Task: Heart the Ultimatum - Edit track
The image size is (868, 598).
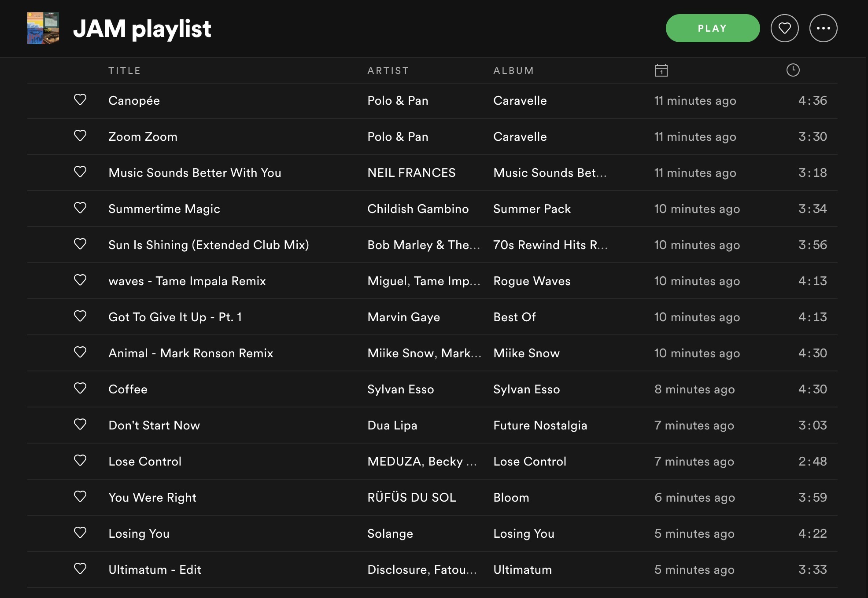Action: tap(80, 569)
